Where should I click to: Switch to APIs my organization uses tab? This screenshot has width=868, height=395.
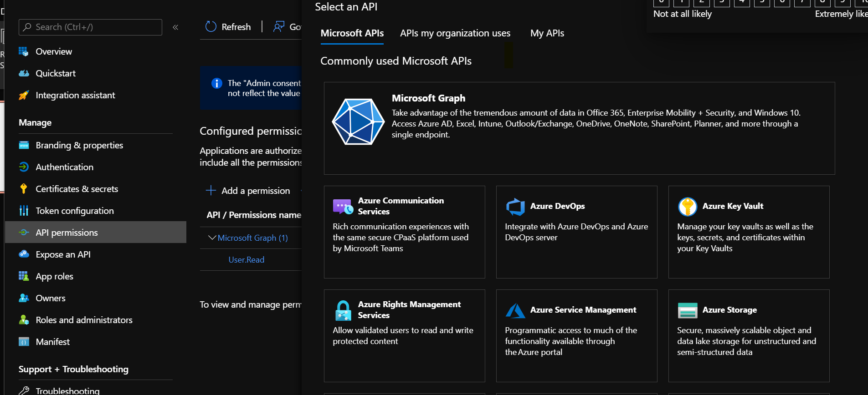coord(455,33)
